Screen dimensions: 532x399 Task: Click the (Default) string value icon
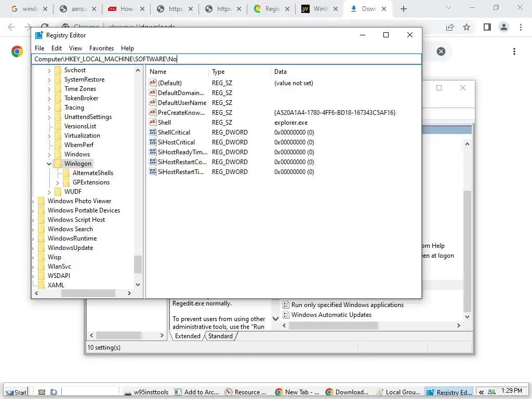pos(153,83)
